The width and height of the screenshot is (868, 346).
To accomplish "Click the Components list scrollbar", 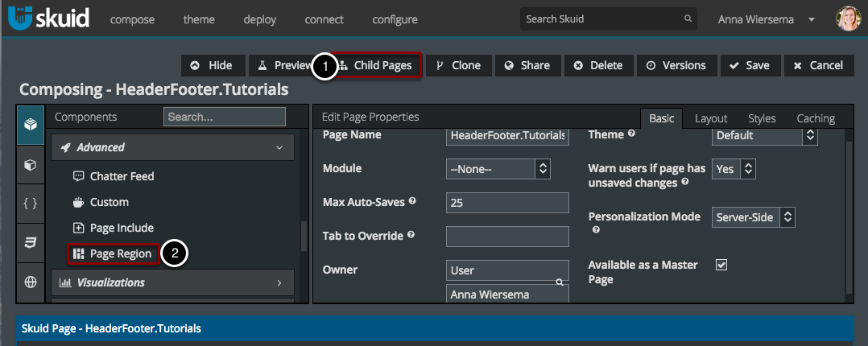I will tap(304, 236).
